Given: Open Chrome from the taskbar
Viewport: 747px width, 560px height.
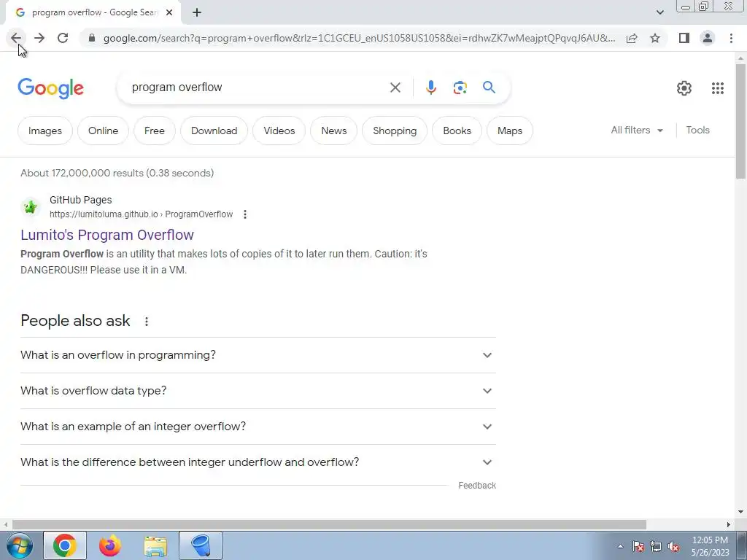Looking at the screenshot, I should point(65,545).
